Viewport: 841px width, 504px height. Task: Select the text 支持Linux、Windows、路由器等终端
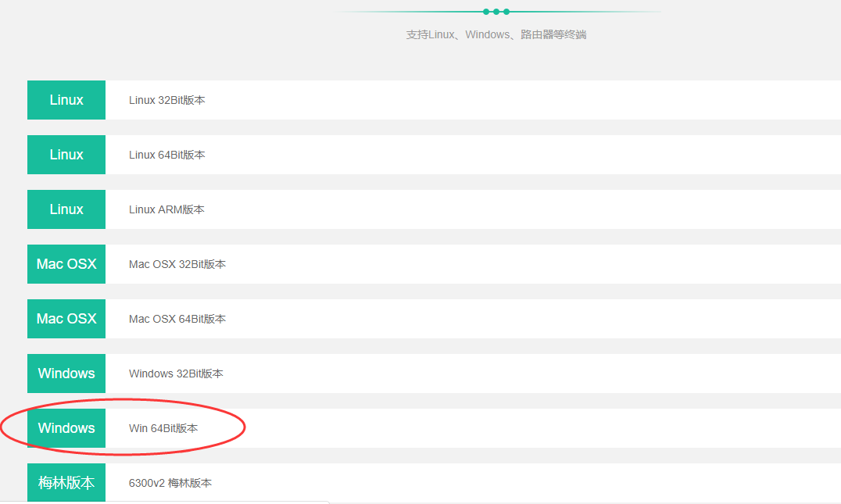pyautogui.click(x=496, y=35)
